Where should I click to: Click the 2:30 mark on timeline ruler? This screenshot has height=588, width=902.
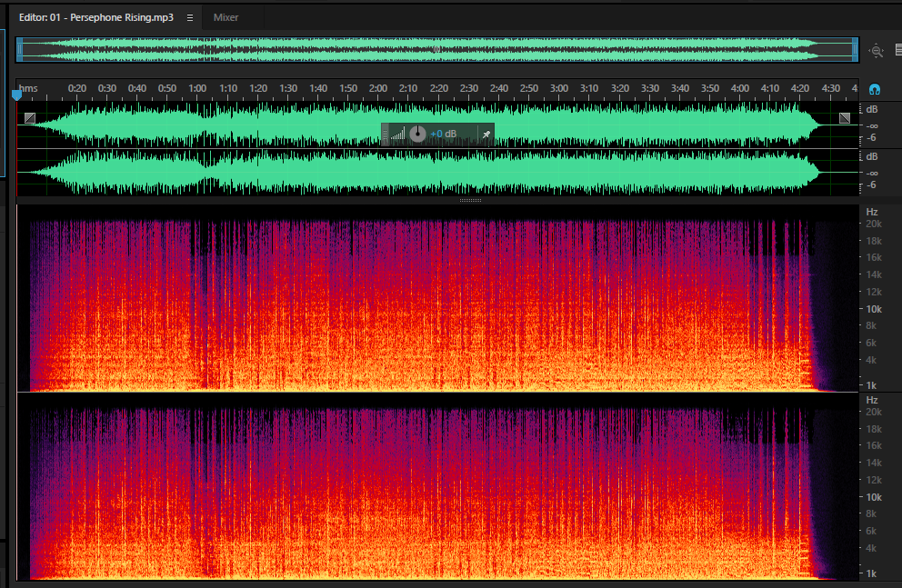pos(469,88)
